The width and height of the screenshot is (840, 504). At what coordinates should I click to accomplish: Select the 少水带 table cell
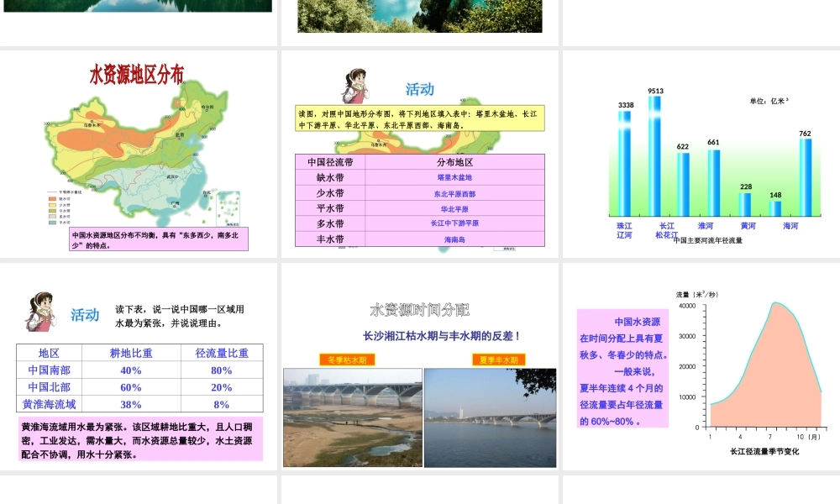[x=330, y=193]
